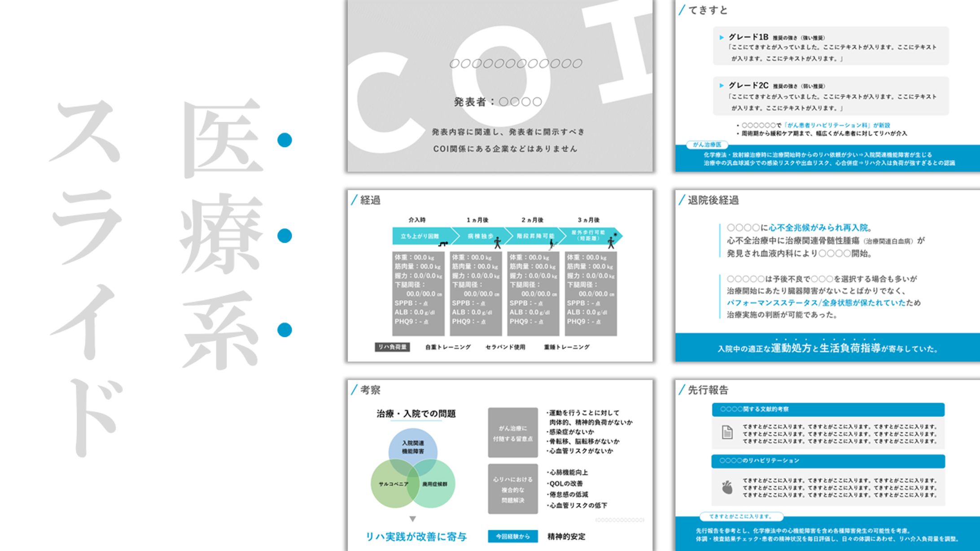Click the リハ負荷量 dark label
Viewport: 980px width, 551px height.
(x=392, y=347)
